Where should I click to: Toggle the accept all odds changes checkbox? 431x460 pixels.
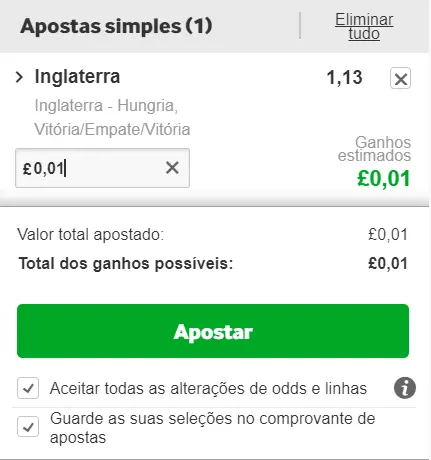point(28,388)
